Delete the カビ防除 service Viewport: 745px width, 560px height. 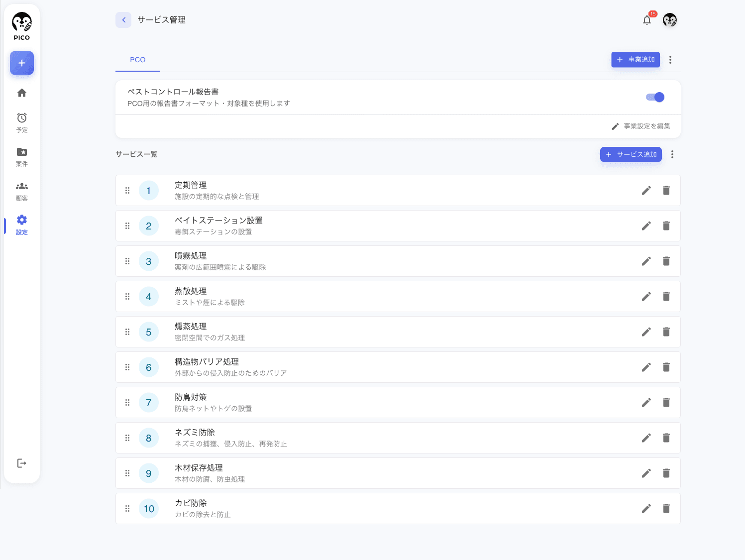point(666,509)
